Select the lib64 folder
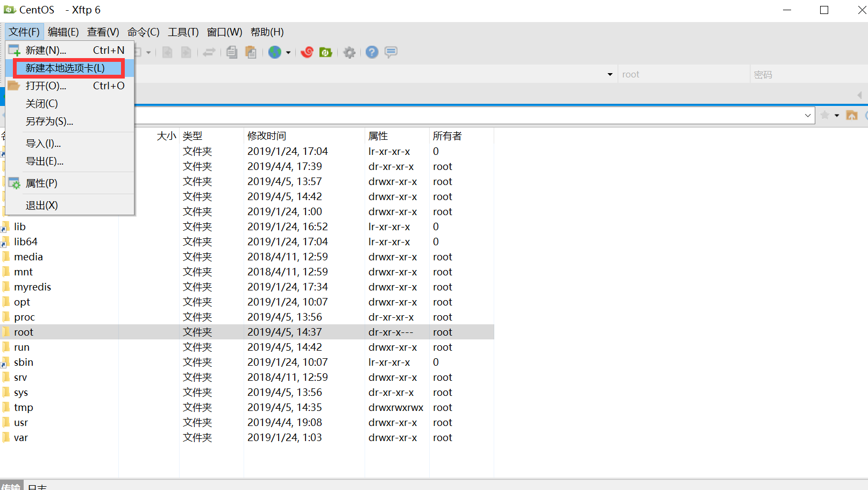 pyautogui.click(x=25, y=242)
